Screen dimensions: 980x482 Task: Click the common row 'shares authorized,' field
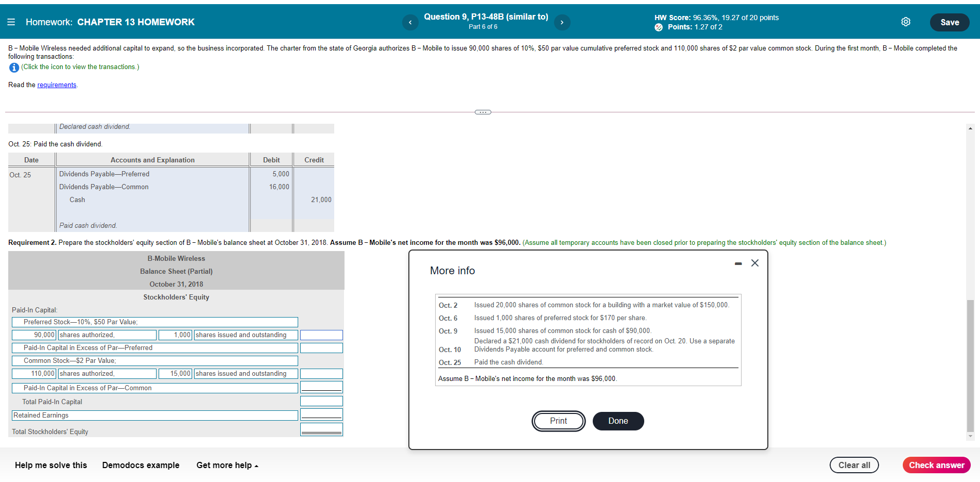tap(107, 374)
